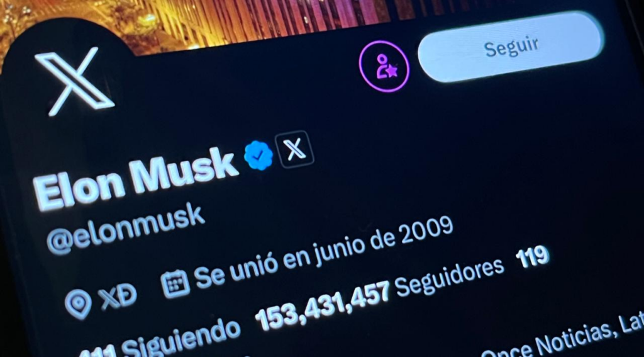
Task: Click the calendar joined-date icon
Action: (x=175, y=284)
